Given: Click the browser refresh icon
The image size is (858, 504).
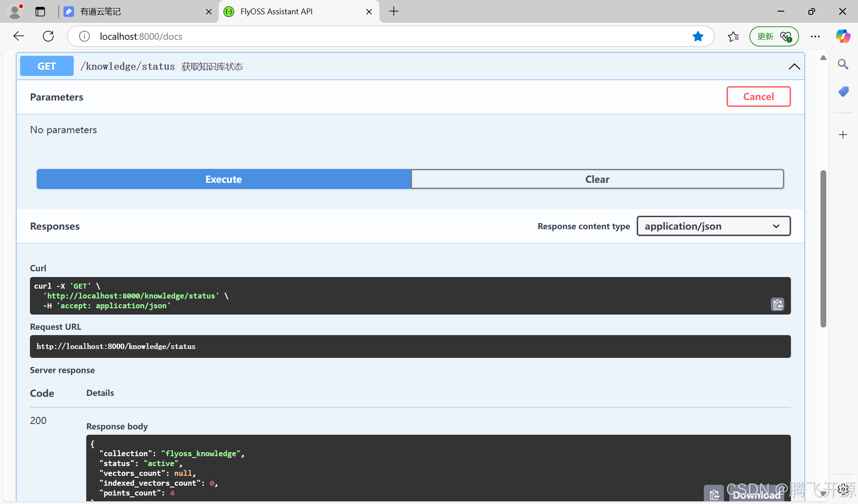Looking at the screenshot, I should [x=48, y=36].
